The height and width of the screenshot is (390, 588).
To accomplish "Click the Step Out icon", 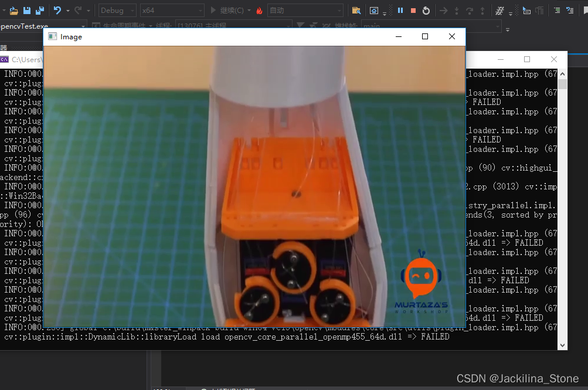I will coord(482,10).
